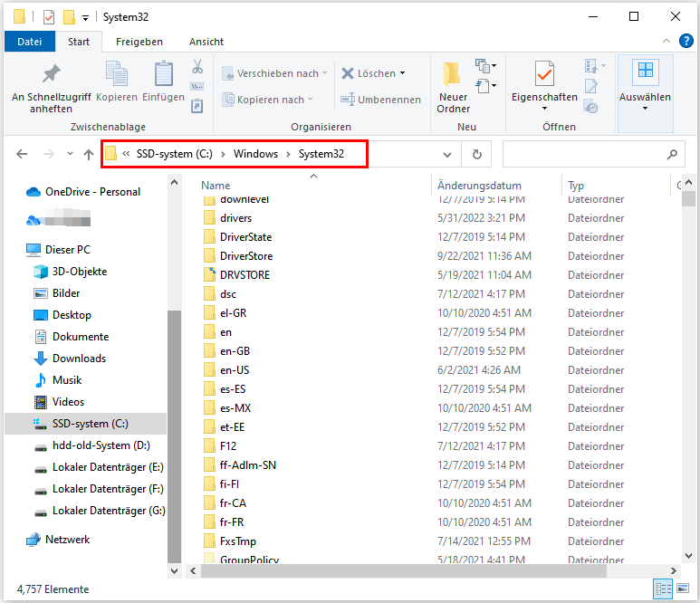The height and width of the screenshot is (603, 700).
Task: Sort by the Name column header
Action: [216, 186]
